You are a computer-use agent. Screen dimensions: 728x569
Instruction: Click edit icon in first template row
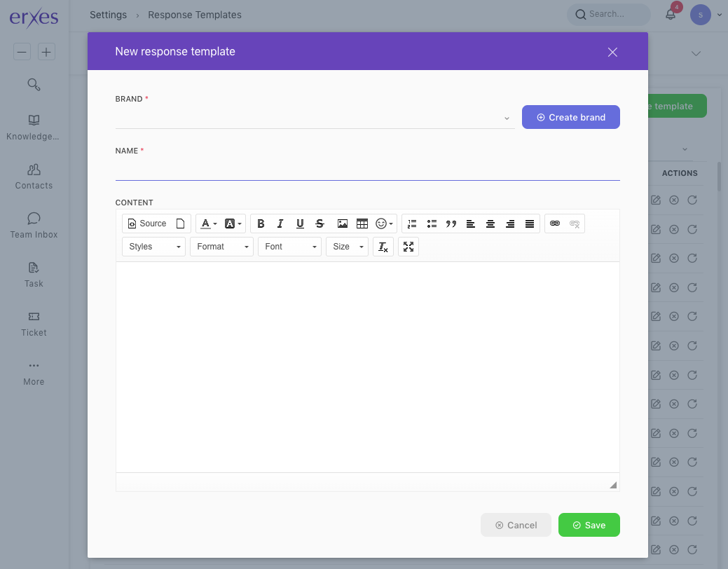coord(656,200)
